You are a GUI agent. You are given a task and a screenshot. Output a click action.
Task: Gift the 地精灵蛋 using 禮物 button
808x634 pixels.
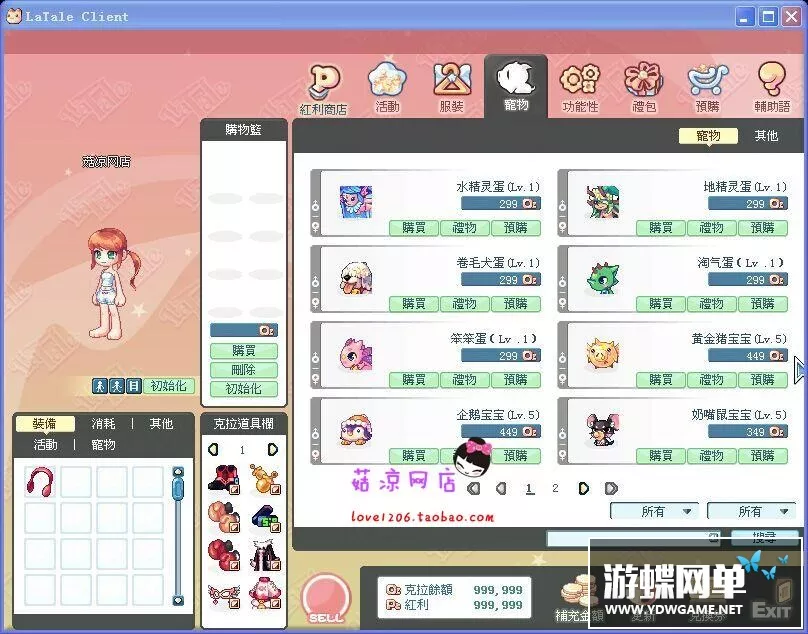[x=711, y=228]
